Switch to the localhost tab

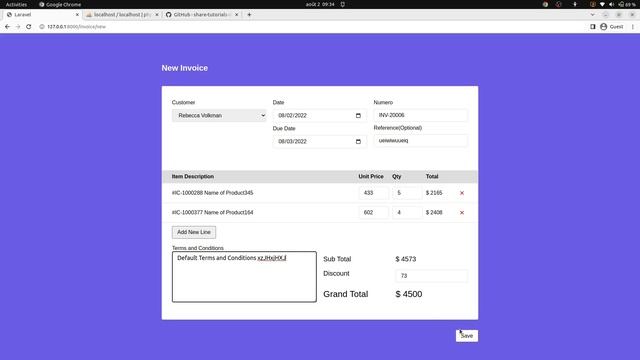click(122, 15)
